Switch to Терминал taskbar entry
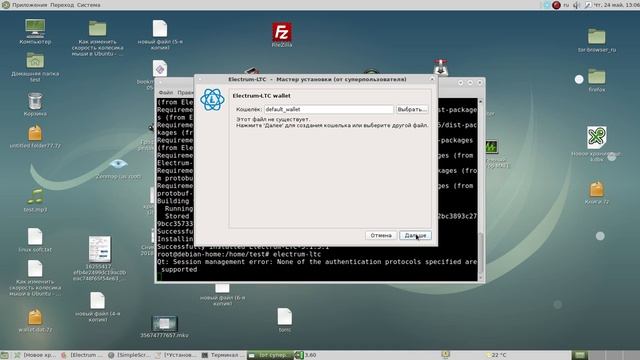The height and width of the screenshot is (360, 640). [223, 355]
